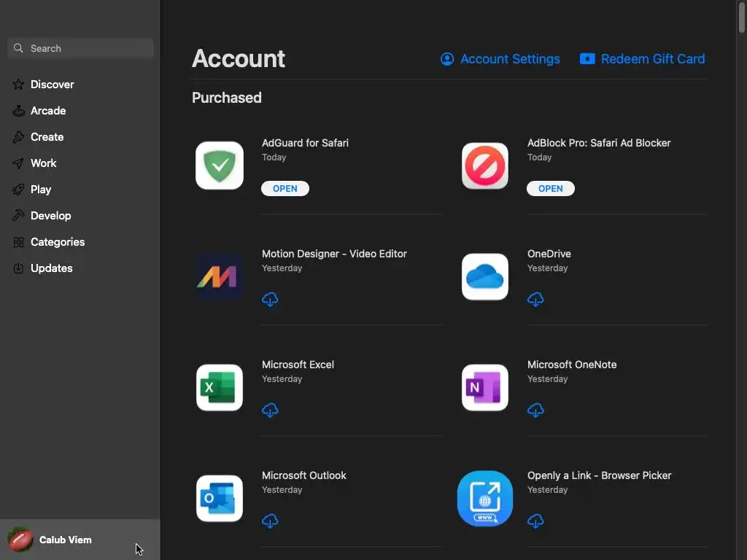Screen dimensions: 747x560
Task: Select the Microsoft OneNote app icon
Action: (x=485, y=388)
